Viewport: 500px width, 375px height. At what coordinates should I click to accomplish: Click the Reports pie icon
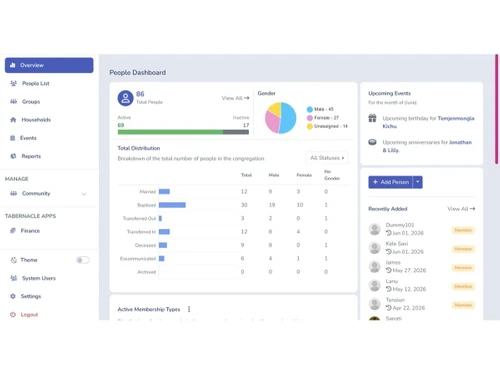coord(13,156)
